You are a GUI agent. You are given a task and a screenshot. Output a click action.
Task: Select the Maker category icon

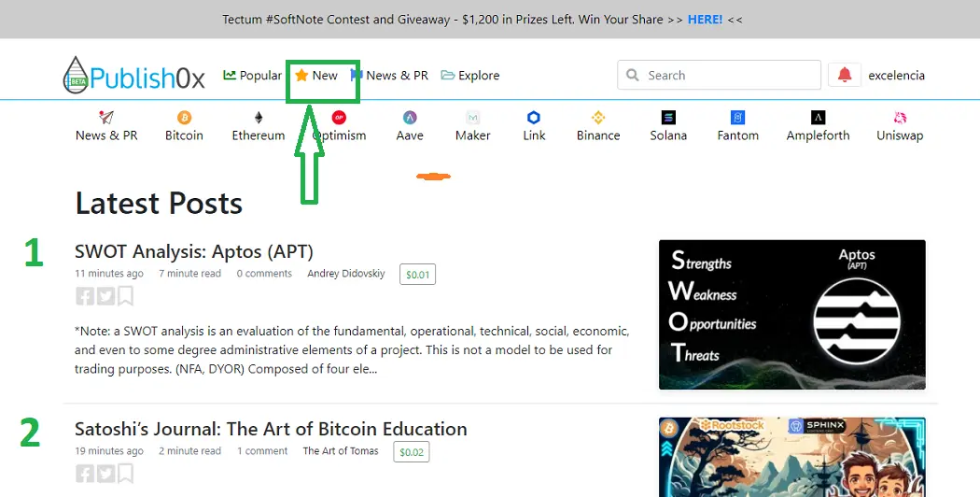pyautogui.click(x=472, y=117)
